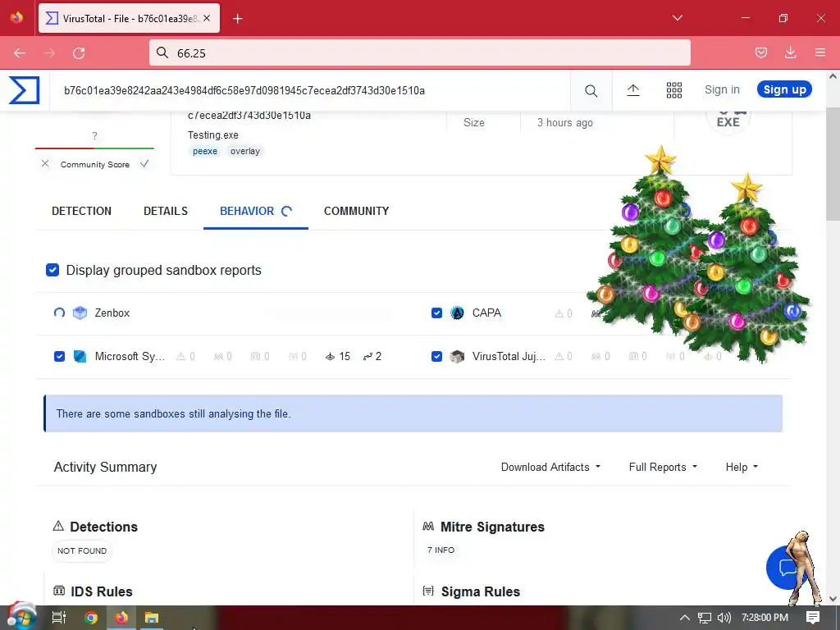The image size is (840, 630).
Task: Open the notification center icon
Action: 813,618
